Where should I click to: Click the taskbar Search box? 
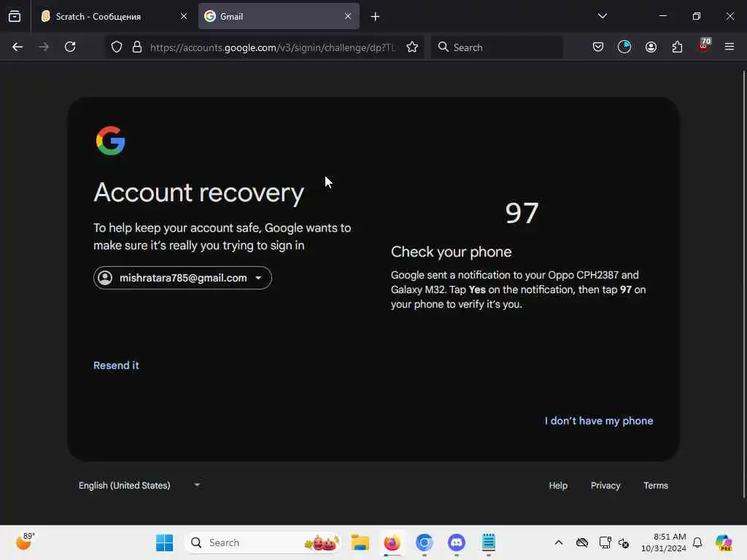[x=263, y=542]
